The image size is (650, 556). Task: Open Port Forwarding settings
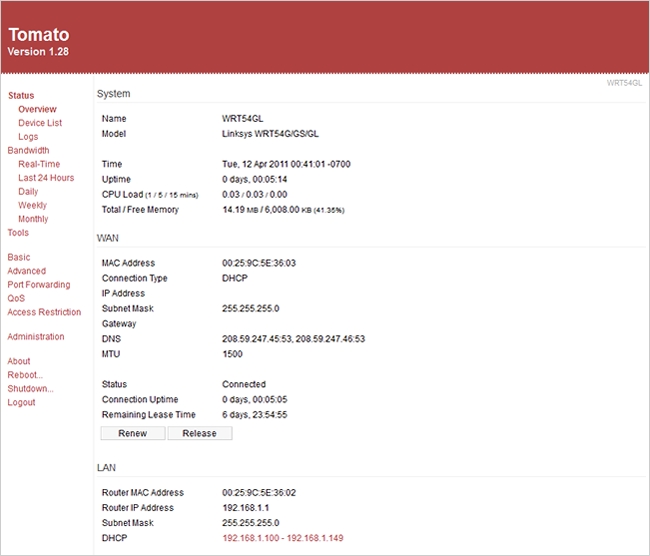(x=39, y=284)
